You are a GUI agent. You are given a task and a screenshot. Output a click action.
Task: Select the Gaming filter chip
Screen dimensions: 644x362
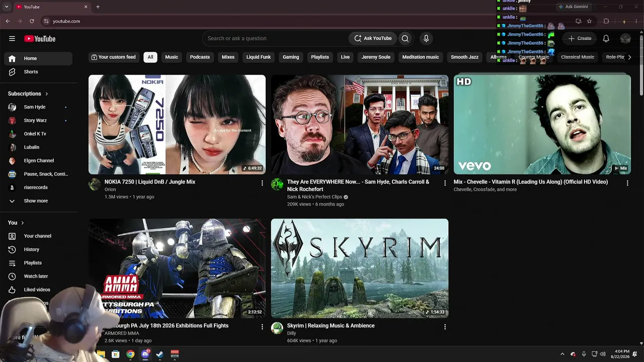click(x=291, y=57)
